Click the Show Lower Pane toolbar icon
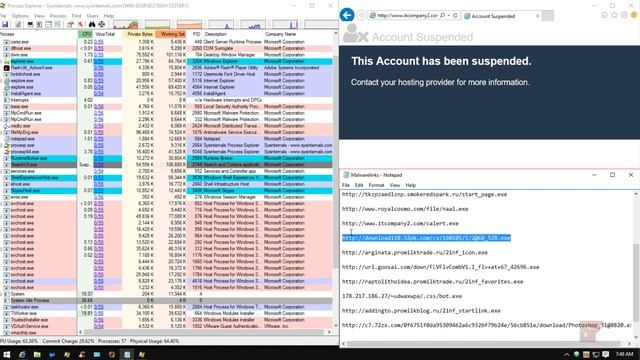The width and height of the screenshot is (640, 360). pyautogui.click(x=49, y=24)
